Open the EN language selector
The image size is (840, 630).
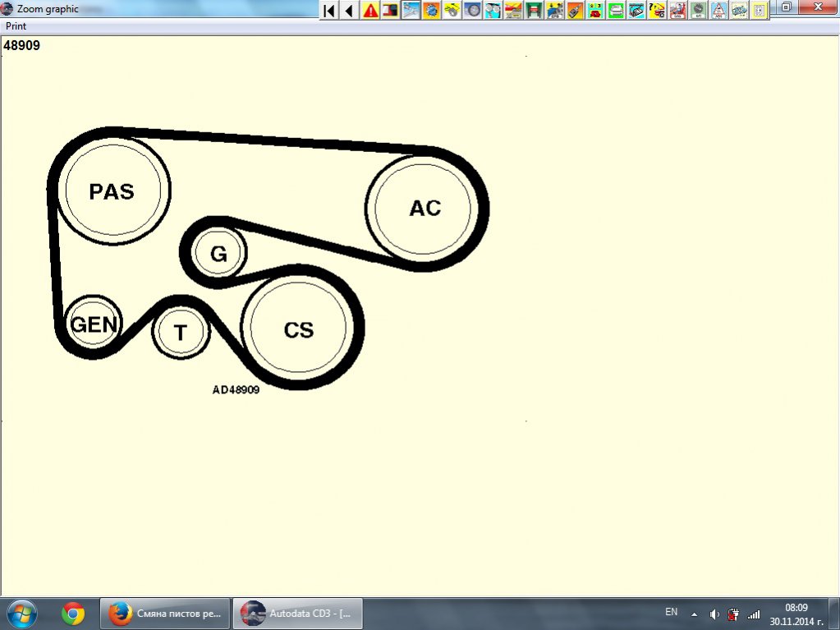pos(671,613)
